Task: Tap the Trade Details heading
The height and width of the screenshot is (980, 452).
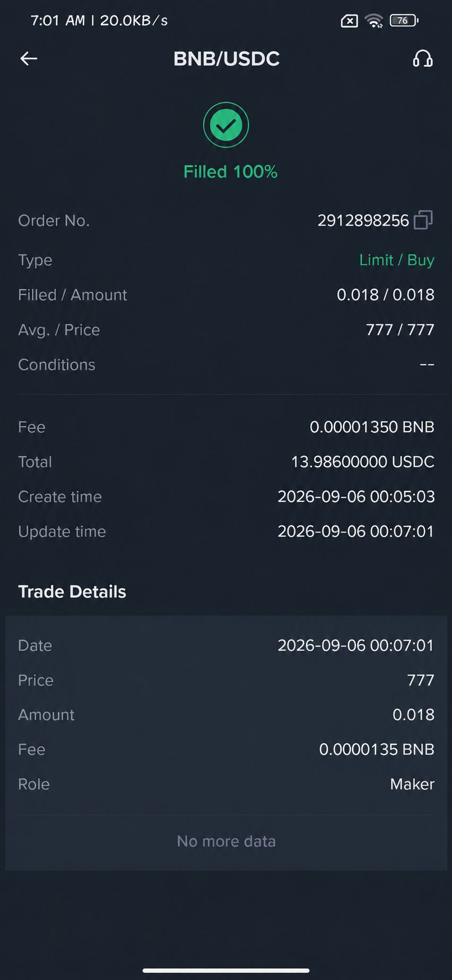Action: 72,592
